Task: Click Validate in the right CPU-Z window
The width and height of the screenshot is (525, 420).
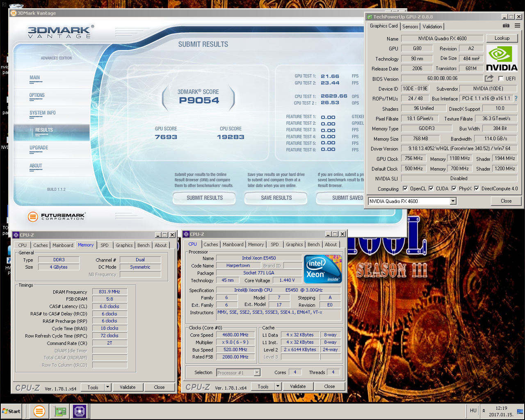Action: 298,386
